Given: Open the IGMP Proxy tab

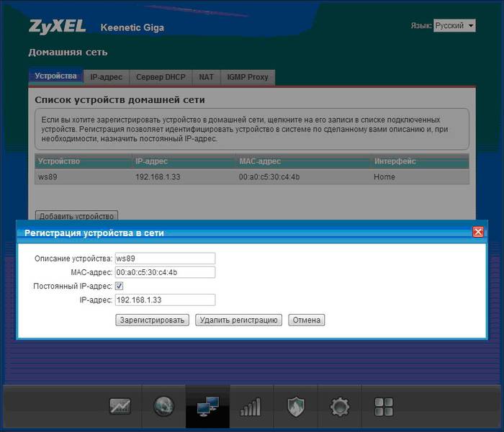Looking at the screenshot, I should click(248, 76).
